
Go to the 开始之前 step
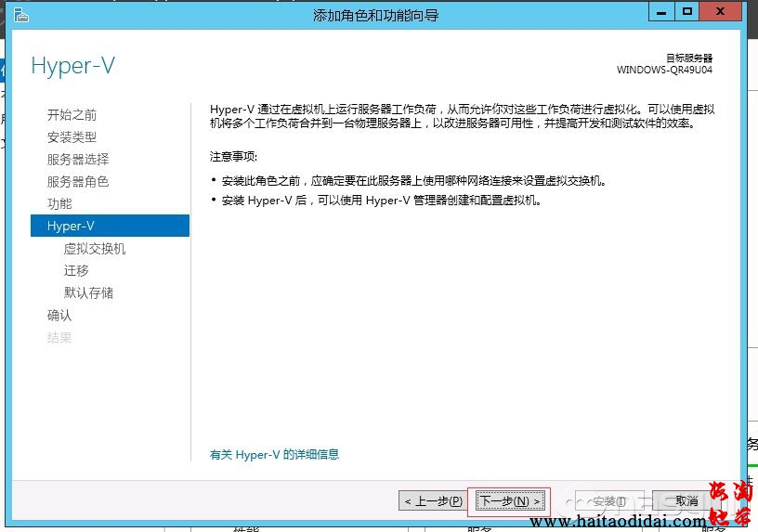pyautogui.click(x=72, y=115)
